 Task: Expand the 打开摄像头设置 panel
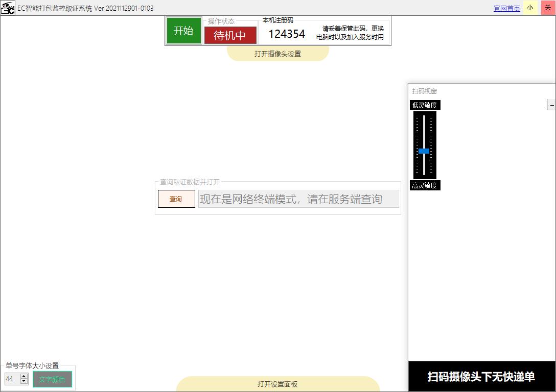[277, 54]
